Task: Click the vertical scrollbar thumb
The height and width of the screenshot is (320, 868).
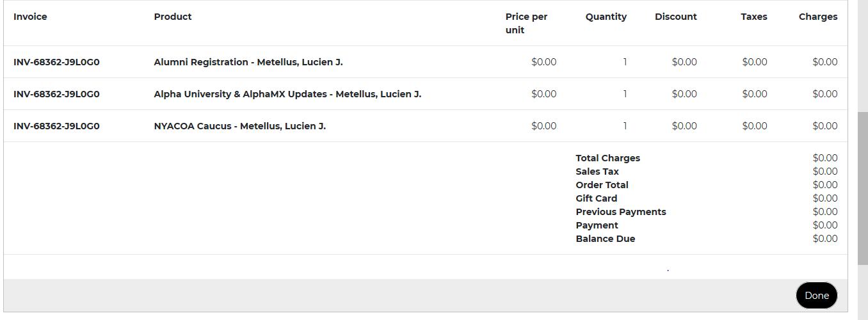Action: tap(863, 188)
